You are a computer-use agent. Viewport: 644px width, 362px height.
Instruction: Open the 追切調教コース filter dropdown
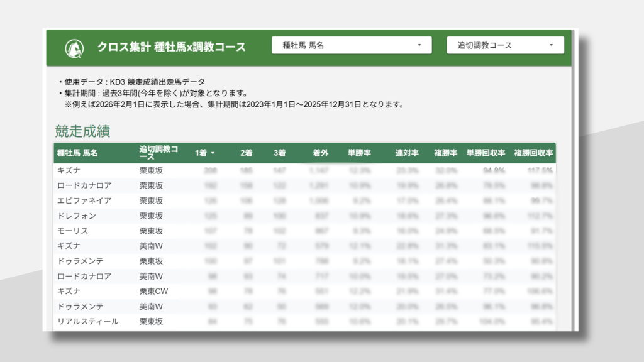point(505,45)
